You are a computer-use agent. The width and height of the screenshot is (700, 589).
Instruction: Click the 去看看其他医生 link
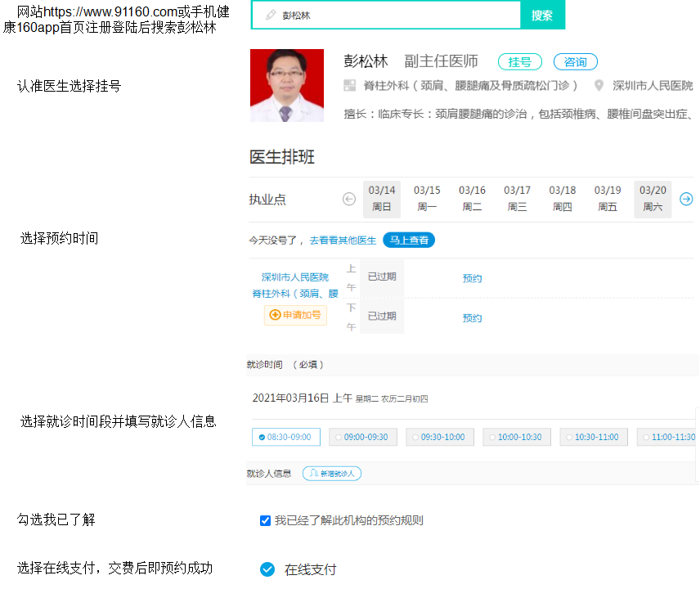[343, 241]
